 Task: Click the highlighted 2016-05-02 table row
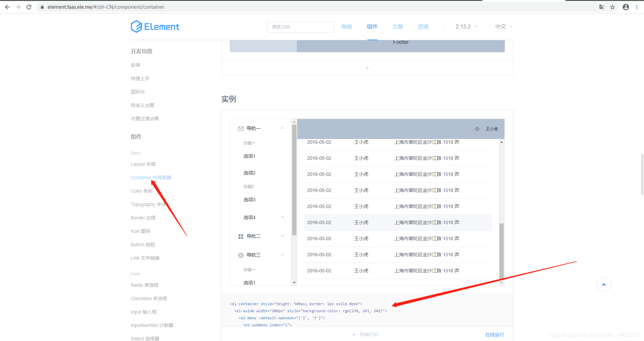pyautogui.click(x=398, y=222)
